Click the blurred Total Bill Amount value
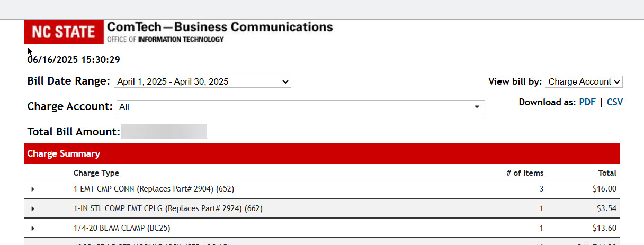Image resolution: width=644 pixels, height=245 pixels. 164,132
